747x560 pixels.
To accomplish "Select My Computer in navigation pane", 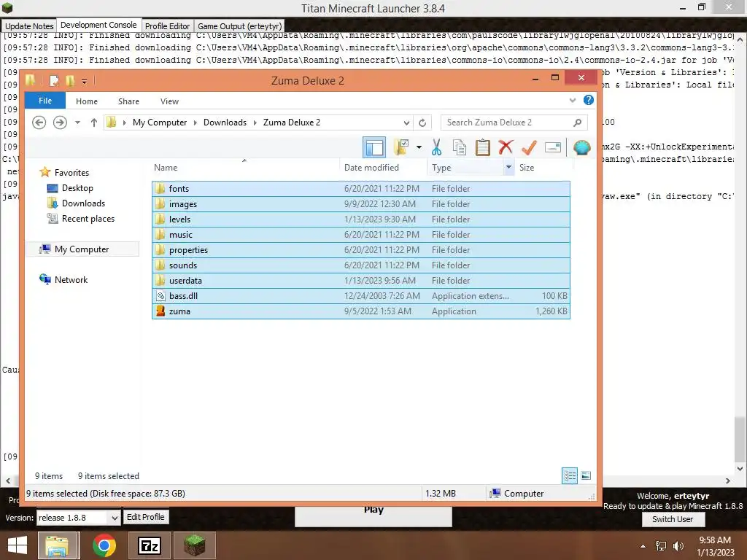I will (x=82, y=249).
